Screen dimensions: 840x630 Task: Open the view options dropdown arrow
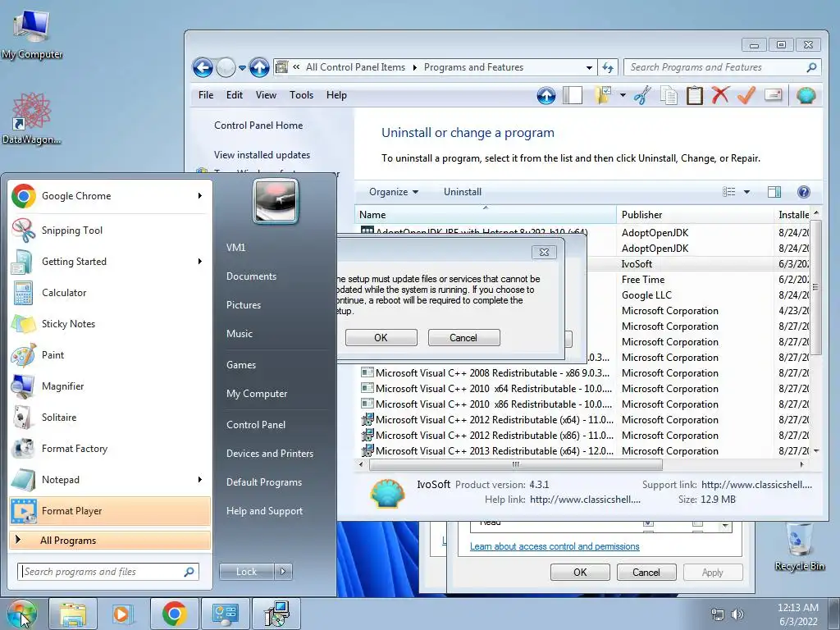tap(746, 192)
